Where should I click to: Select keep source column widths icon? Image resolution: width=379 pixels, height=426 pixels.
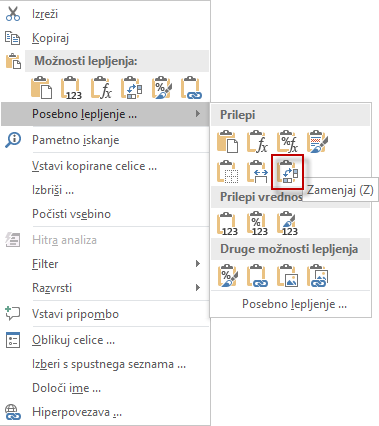pos(258,172)
